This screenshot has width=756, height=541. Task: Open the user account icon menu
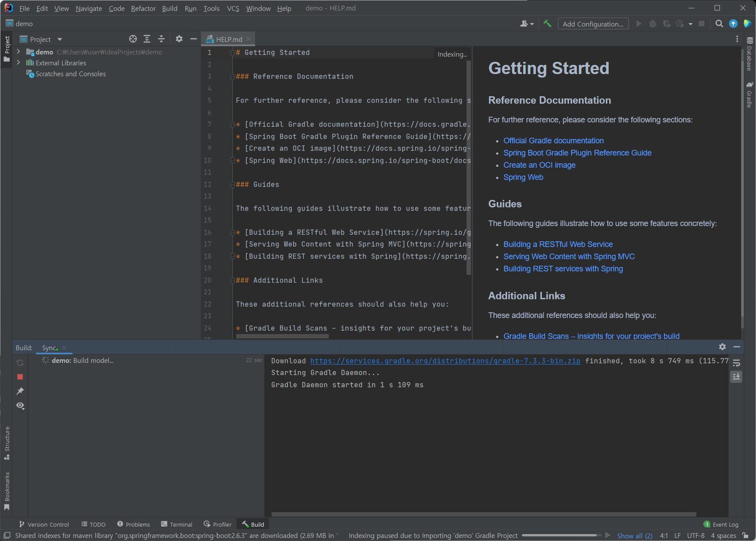(x=527, y=24)
